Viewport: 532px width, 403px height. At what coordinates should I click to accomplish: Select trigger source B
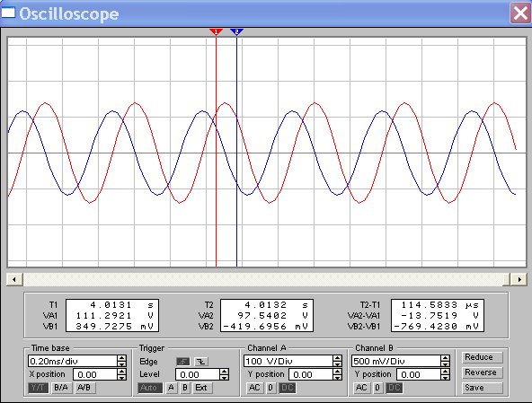185,388
